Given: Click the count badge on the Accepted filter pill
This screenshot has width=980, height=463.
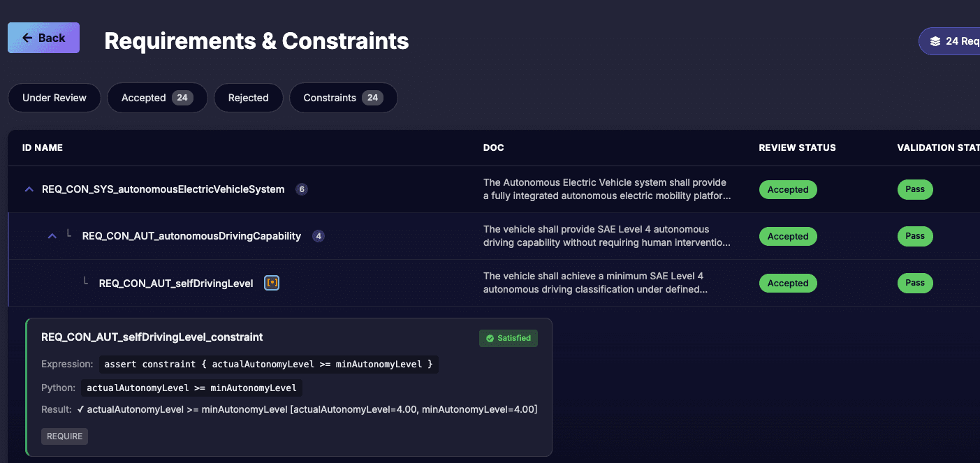Looking at the screenshot, I should [181, 97].
